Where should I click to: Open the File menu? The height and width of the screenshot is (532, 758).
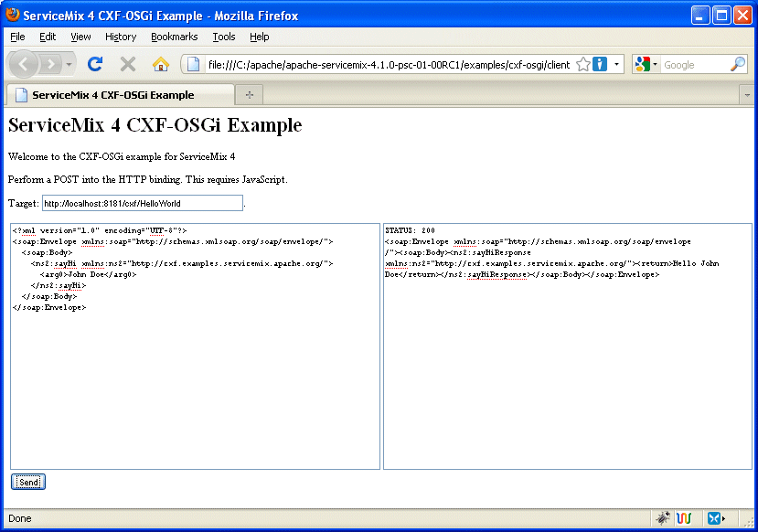pyautogui.click(x=17, y=37)
